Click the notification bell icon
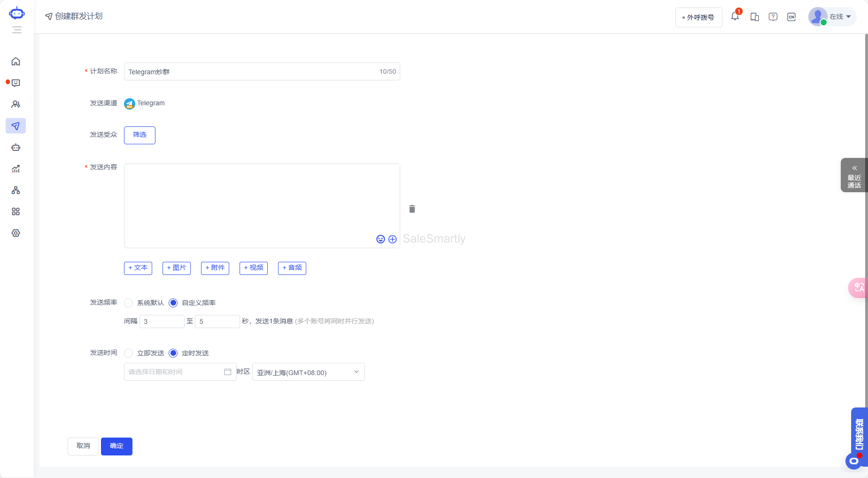Screen dimensions: 868x478 [x=735, y=16]
